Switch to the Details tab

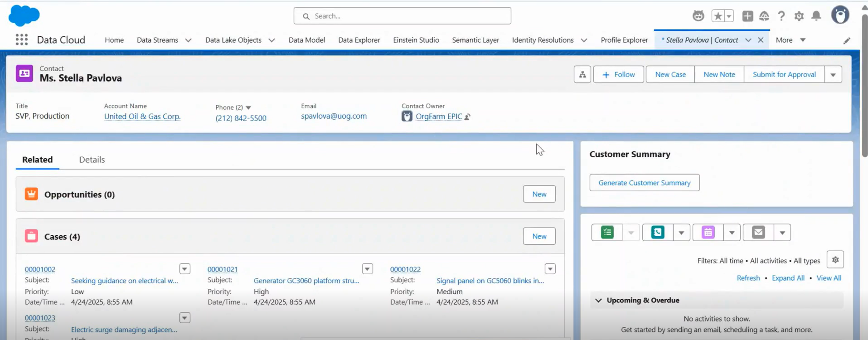click(92, 160)
